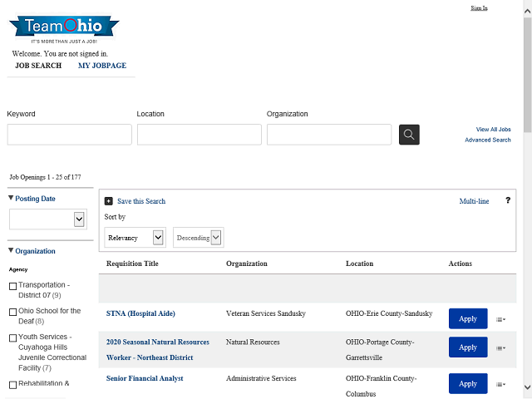Screen dimensions: 532x399
Task: Check Ohio School for the Deaf filter
Action: pyautogui.click(x=12, y=313)
